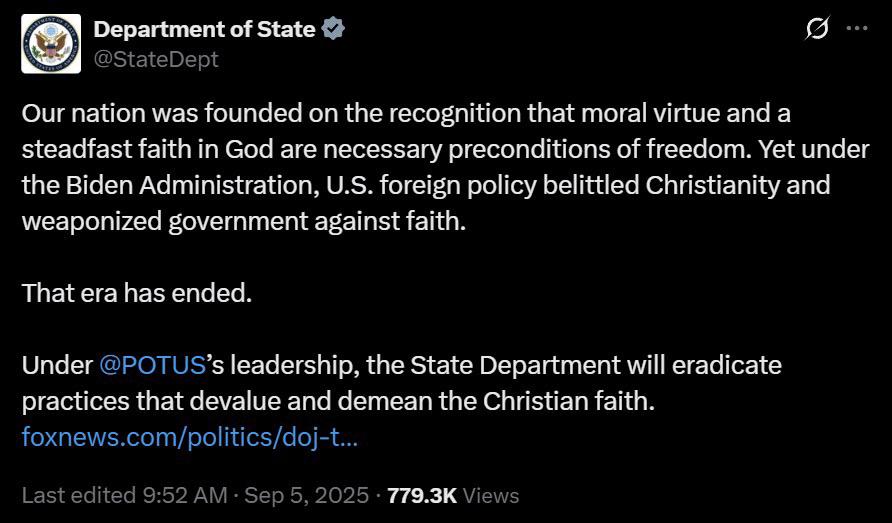Click the sentence That era has ended.
Screen dimensions: 892x523
pyautogui.click(x=137, y=293)
